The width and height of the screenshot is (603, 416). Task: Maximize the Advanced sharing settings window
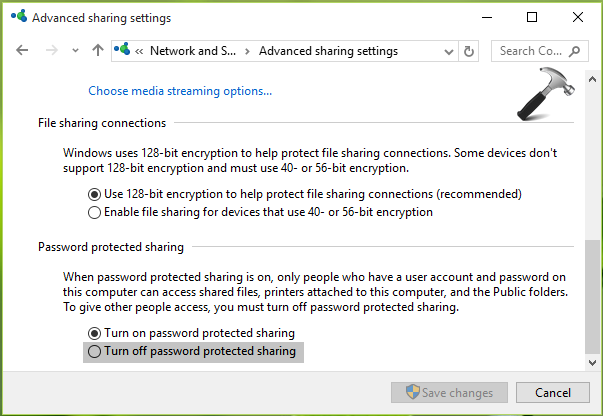531,18
